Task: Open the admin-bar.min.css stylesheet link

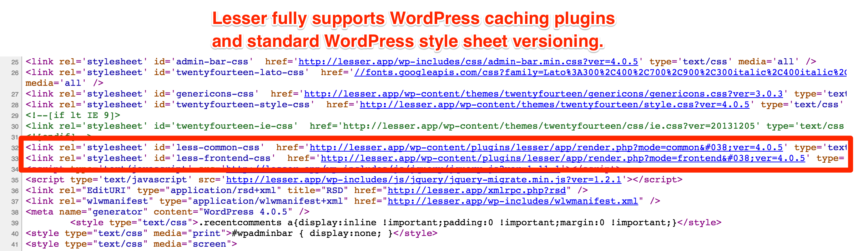Action: pos(468,62)
